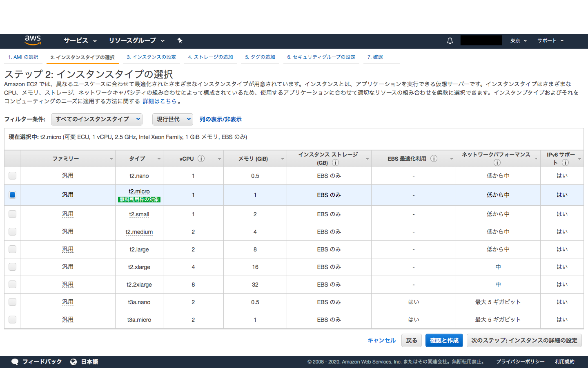Open the リソースグループ menu
Viewport: 588px width, 368px height.
coord(136,40)
